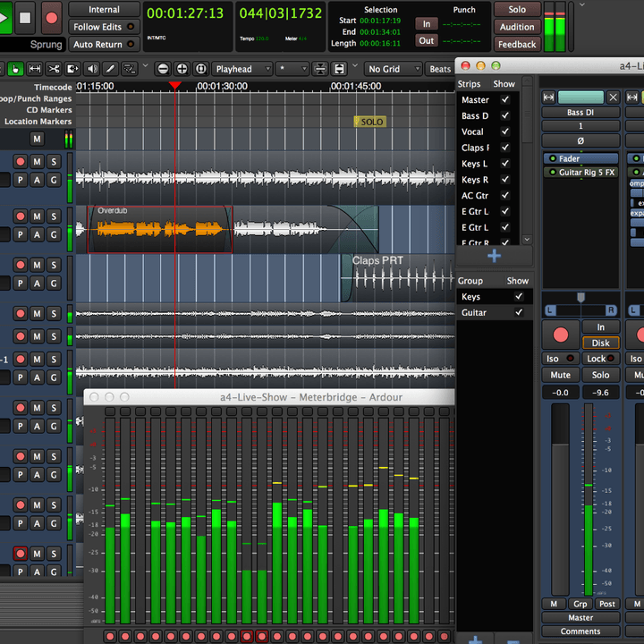This screenshot has height=644, width=644.
Task: Click the blue plus under Strips list
Action: (494, 256)
